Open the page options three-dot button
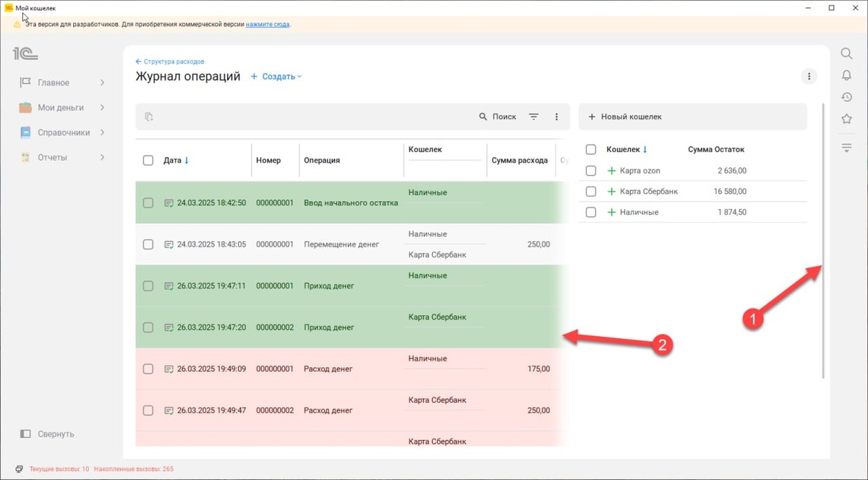This screenshot has width=868, height=480. click(809, 76)
